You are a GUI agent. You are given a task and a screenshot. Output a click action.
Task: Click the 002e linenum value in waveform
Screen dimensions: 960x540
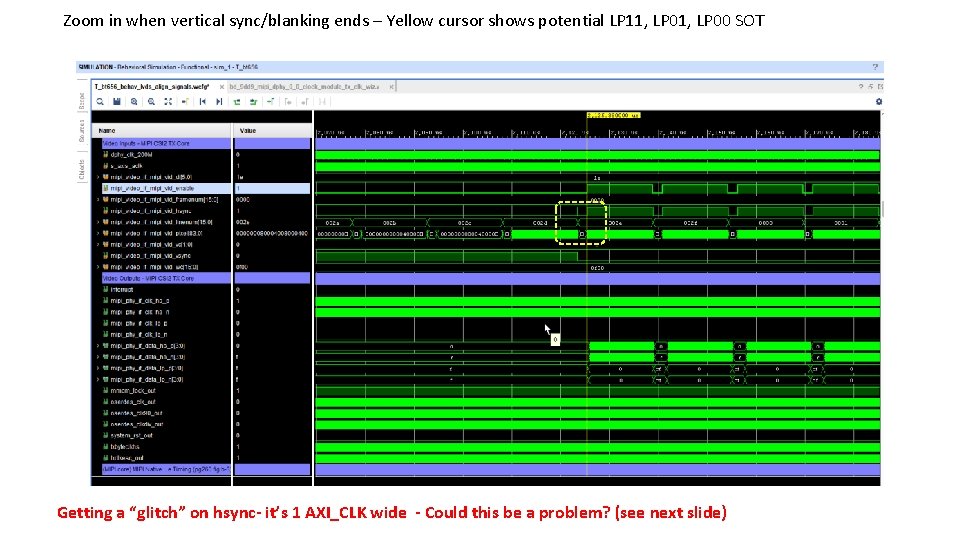[x=615, y=223]
